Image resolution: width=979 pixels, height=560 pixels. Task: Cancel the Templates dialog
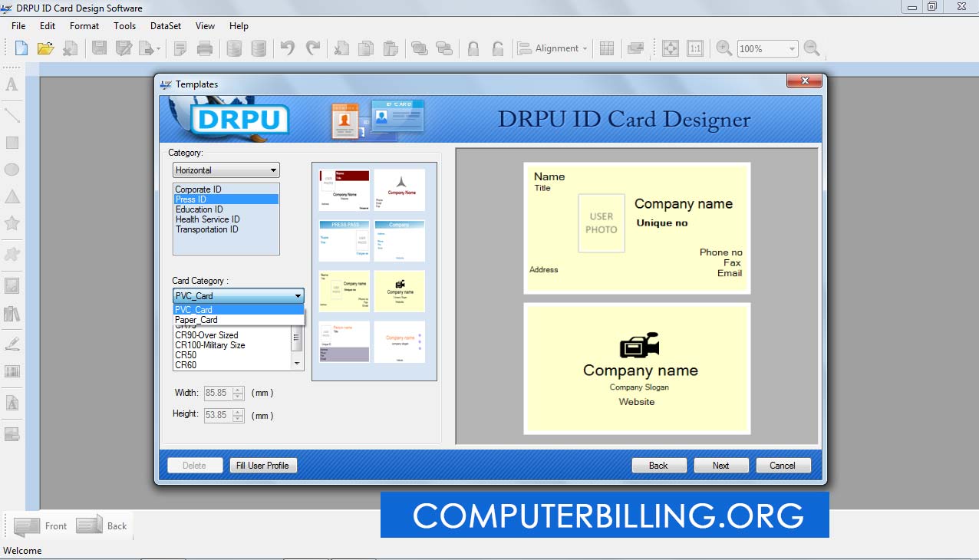pos(783,466)
